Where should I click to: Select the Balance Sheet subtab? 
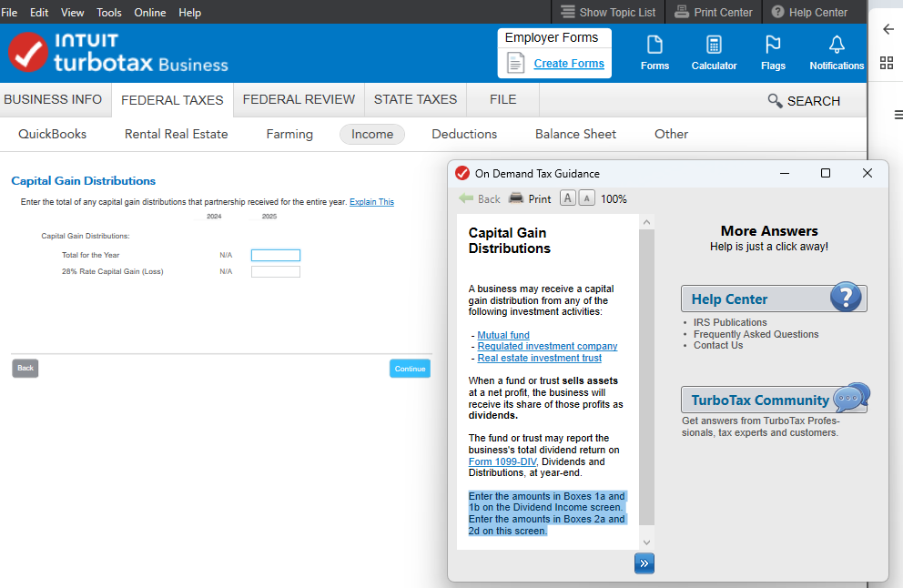(x=575, y=134)
